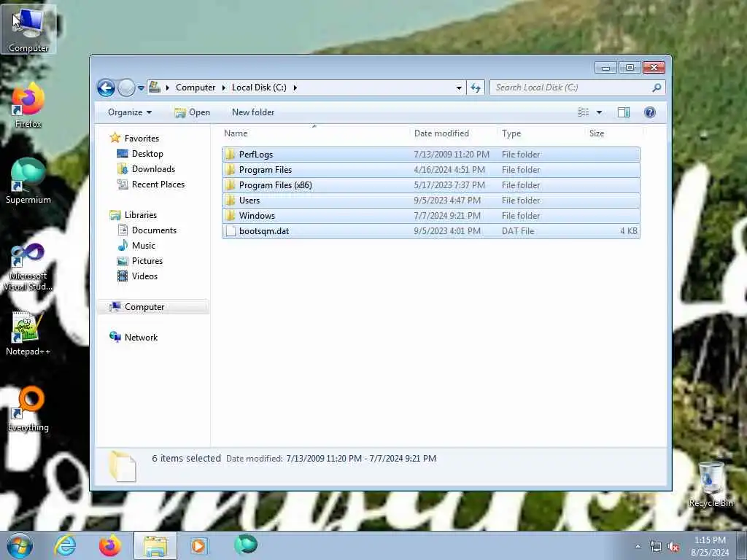The width and height of the screenshot is (747, 560).
Task: Click the Back navigation arrow in Explorer
Action: [x=106, y=87]
